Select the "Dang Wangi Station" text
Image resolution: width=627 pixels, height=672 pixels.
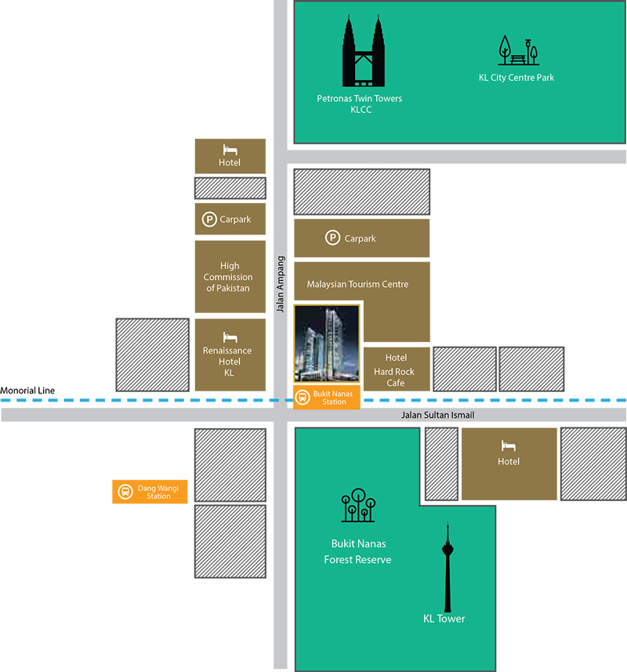click(158, 492)
